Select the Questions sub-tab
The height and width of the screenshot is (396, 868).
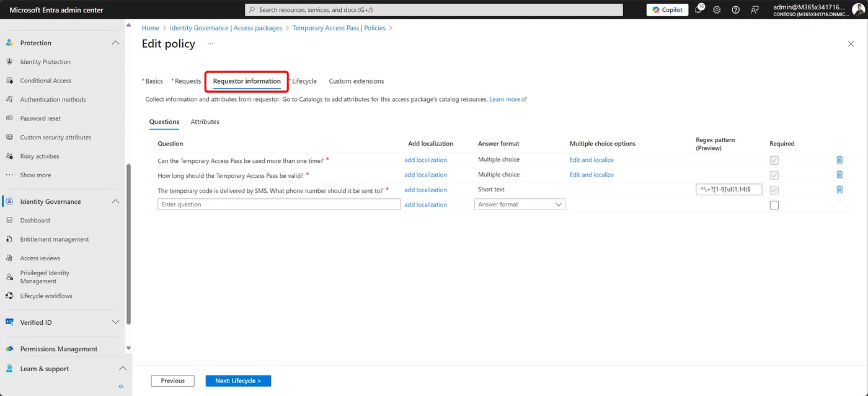(164, 122)
